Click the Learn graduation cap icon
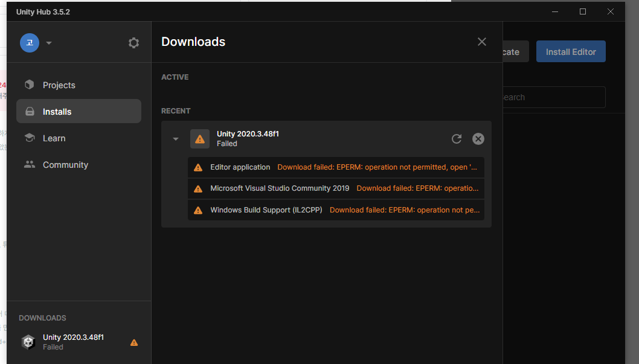 click(x=30, y=138)
